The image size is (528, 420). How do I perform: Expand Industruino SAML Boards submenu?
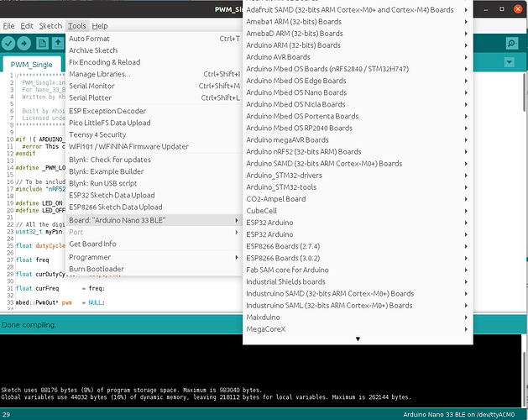[x=358, y=306]
